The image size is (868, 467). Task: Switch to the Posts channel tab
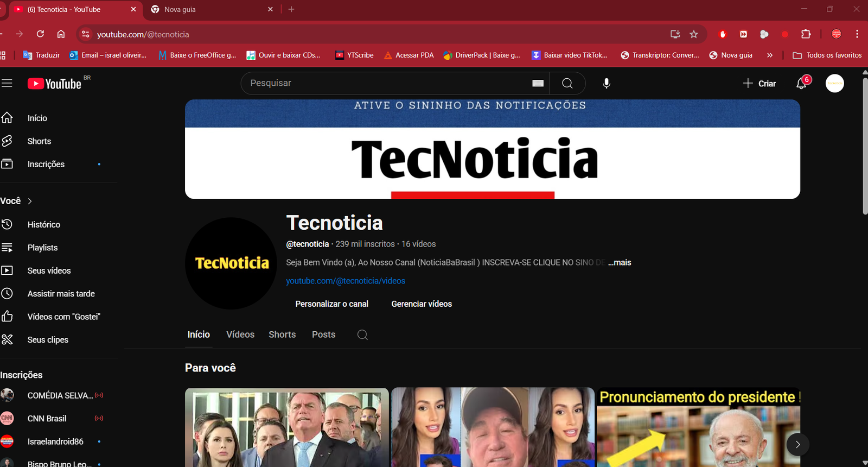point(323,335)
